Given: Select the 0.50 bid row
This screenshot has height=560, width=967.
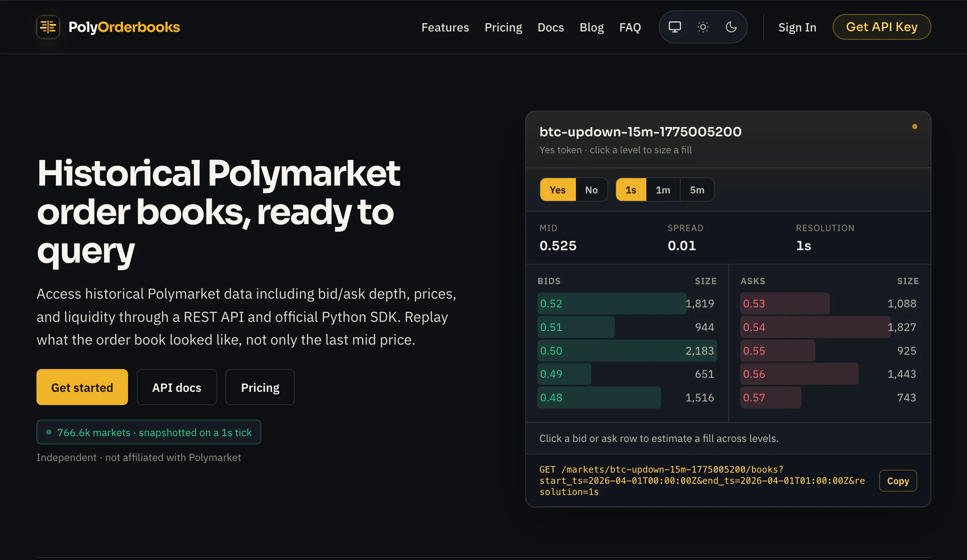Looking at the screenshot, I should point(627,351).
